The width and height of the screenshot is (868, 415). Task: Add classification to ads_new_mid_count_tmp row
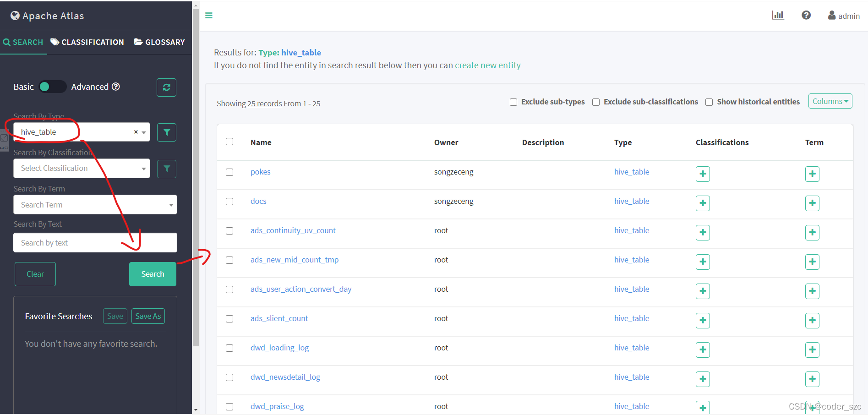pyautogui.click(x=703, y=262)
